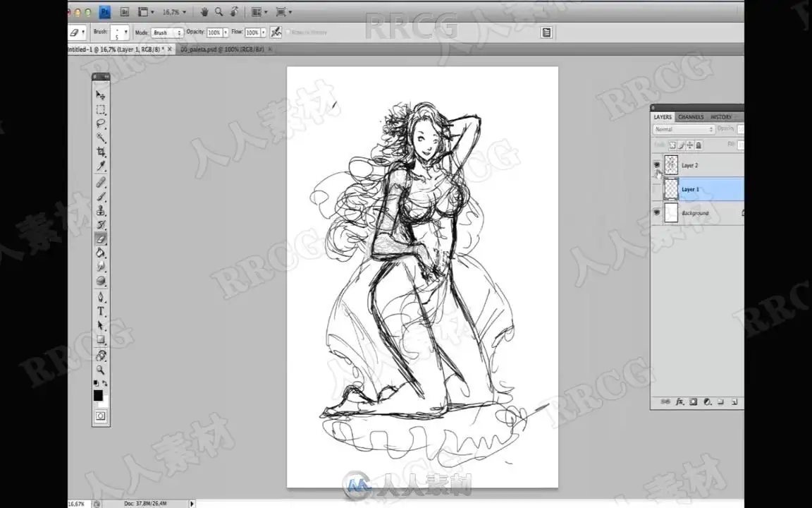Toggle lock all for layer
The width and height of the screenshot is (812, 508).
[699, 145]
